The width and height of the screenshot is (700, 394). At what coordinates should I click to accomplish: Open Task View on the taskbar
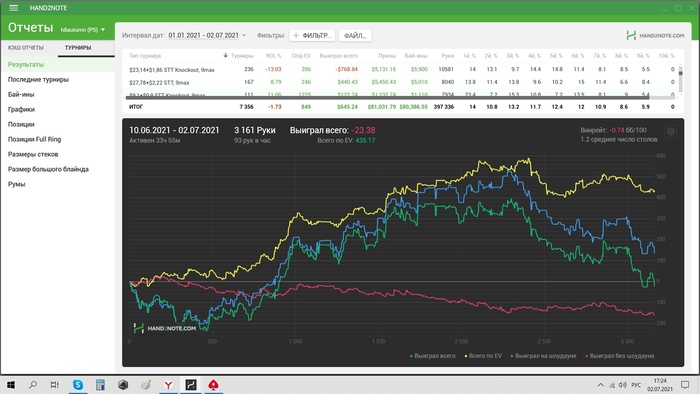tap(54, 385)
